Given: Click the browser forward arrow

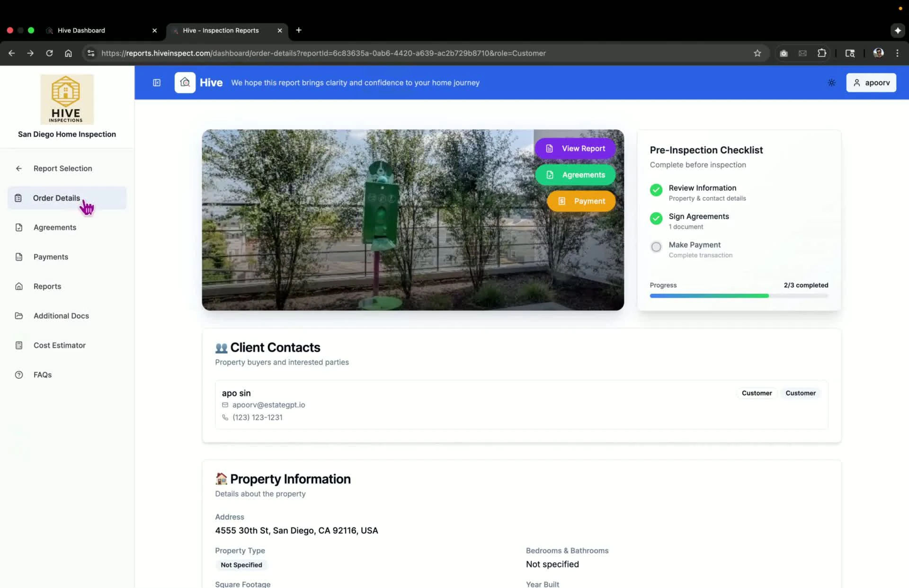Looking at the screenshot, I should [30, 53].
